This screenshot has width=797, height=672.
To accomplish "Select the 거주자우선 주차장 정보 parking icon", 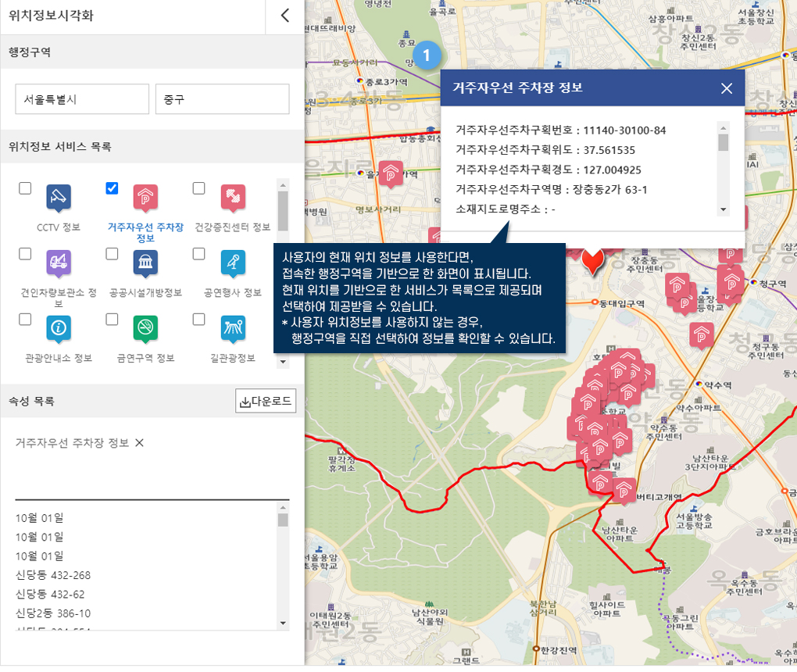I will (145, 198).
